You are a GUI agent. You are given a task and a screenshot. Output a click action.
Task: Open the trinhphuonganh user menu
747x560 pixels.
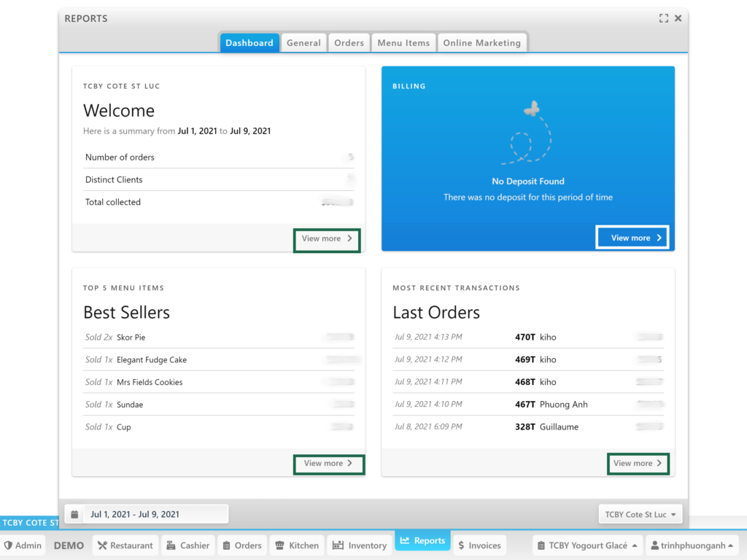pyautogui.click(x=692, y=545)
